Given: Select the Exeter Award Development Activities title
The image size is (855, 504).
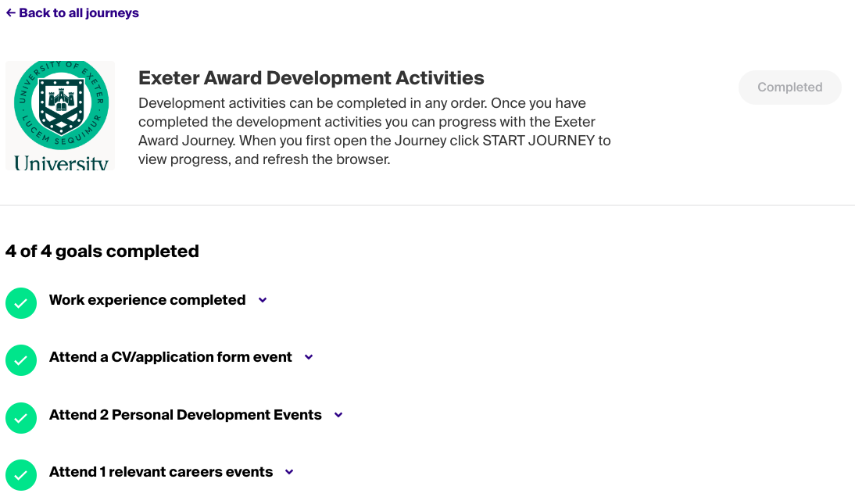Looking at the screenshot, I should 311,78.
